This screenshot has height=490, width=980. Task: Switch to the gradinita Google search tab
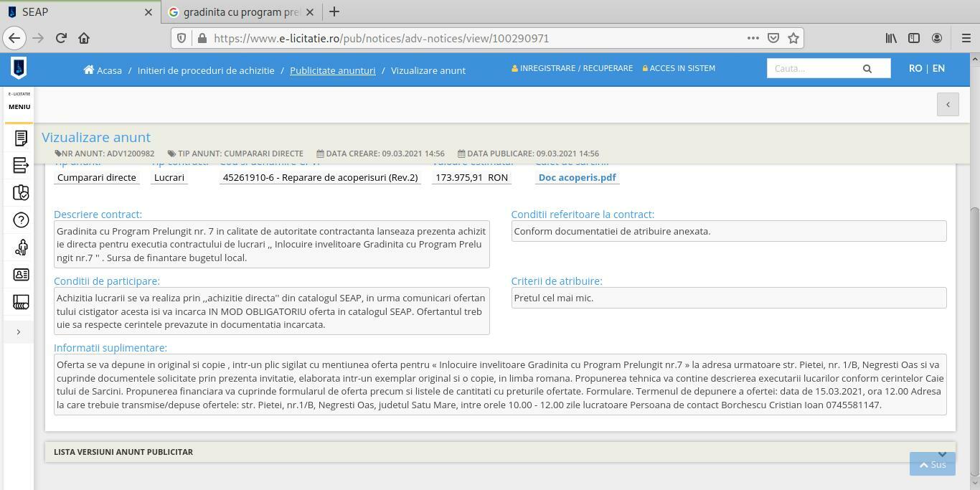coord(240,12)
